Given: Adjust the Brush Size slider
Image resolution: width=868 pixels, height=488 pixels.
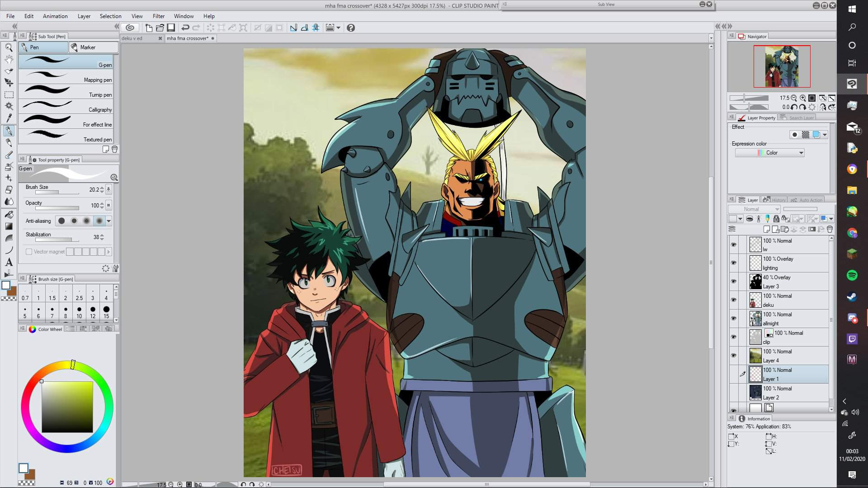Looking at the screenshot, I should point(57,193).
